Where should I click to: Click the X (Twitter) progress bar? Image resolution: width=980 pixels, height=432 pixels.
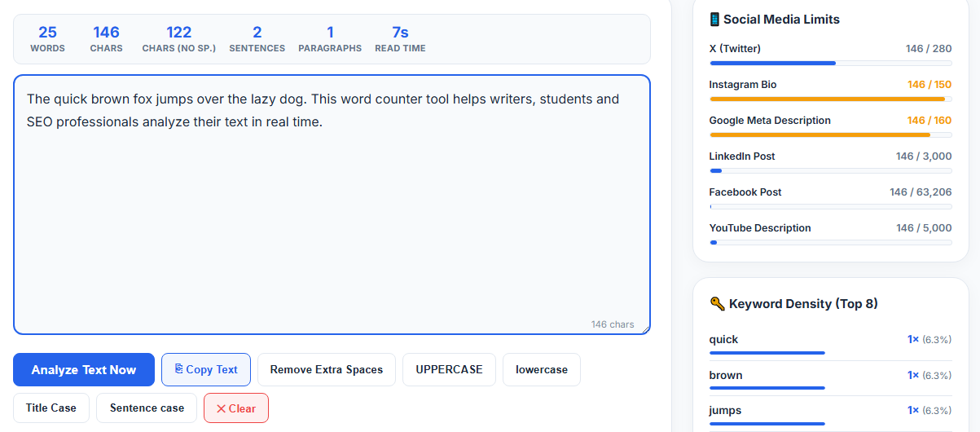coord(830,63)
